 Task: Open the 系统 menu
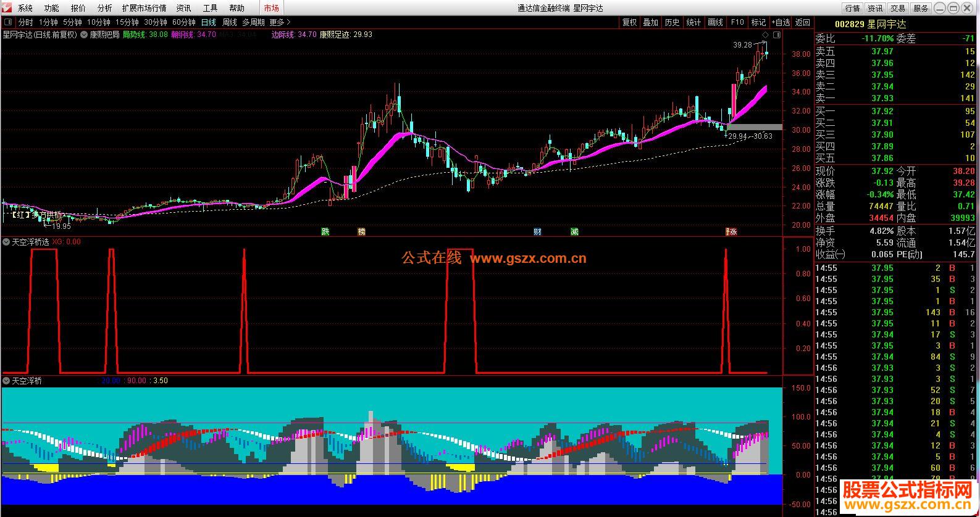coord(25,8)
